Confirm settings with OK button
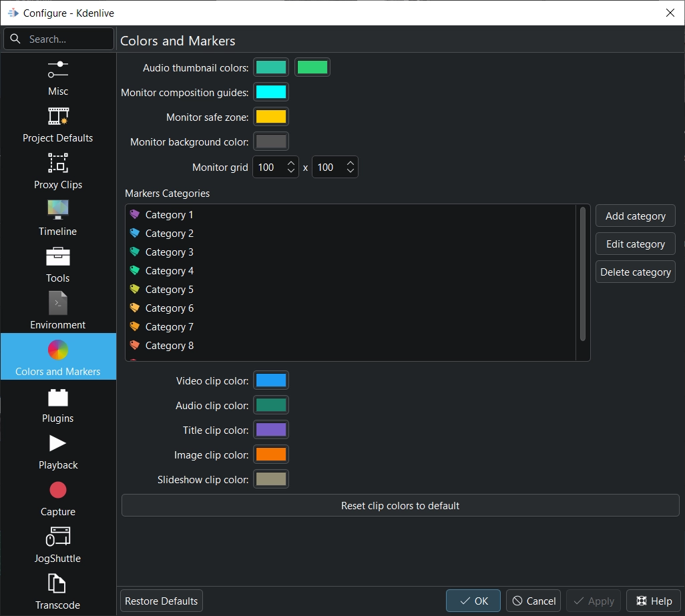Image resolution: width=685 pixels, height=616 pixels. tap(473, 601)
